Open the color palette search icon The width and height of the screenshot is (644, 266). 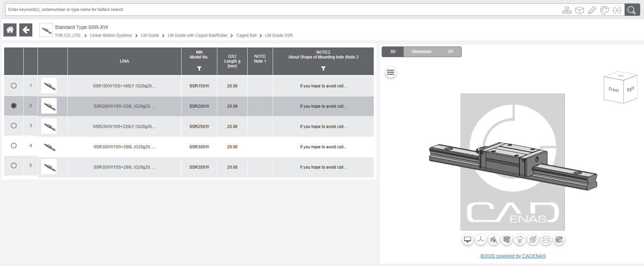click(x=604, y=10)
